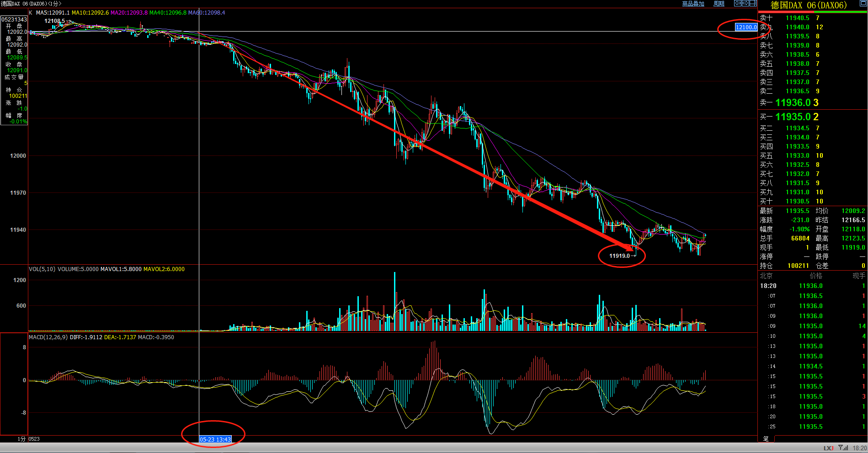The width and height of the screenshot is (868, 453).
Task: Select the 买一 11935.0 bid row
Action: tap(812, 117)
